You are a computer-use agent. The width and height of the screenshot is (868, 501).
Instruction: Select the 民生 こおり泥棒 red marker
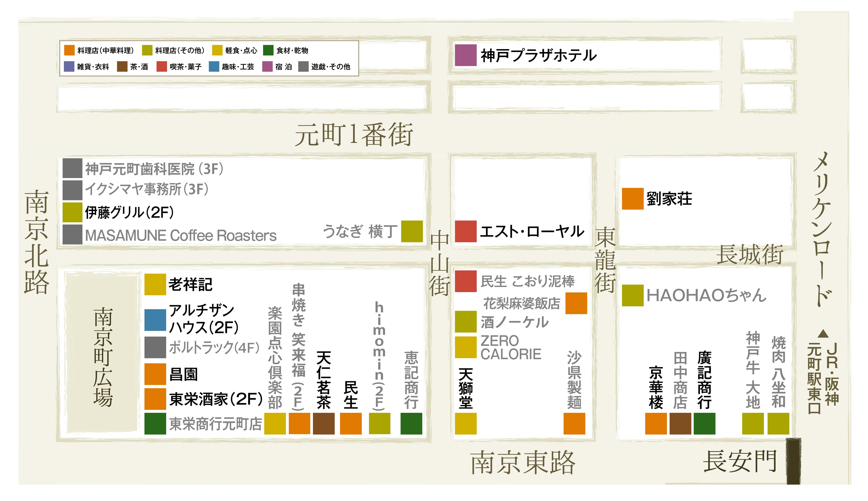[x=466, y=281]
